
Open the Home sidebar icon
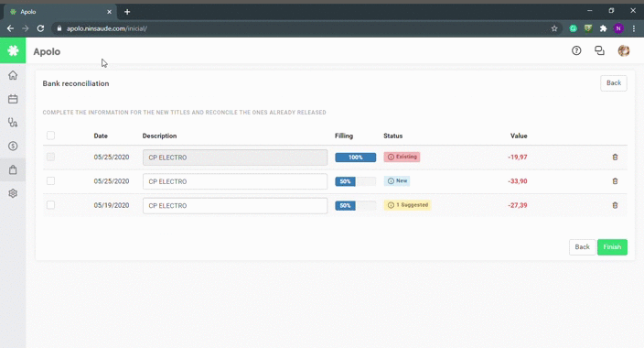[x=13, y=75]
